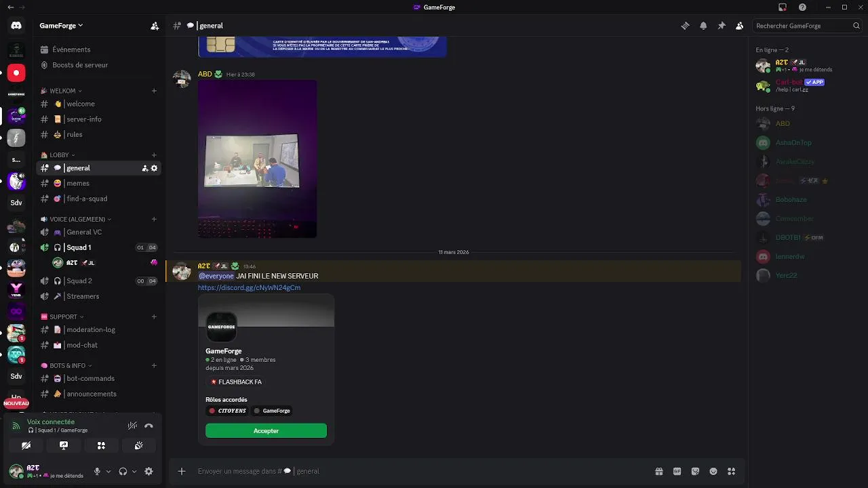Add channel to VOICE (ALGEMEEN) category
This screenshot has height=488, width=868.
(154, 220)
